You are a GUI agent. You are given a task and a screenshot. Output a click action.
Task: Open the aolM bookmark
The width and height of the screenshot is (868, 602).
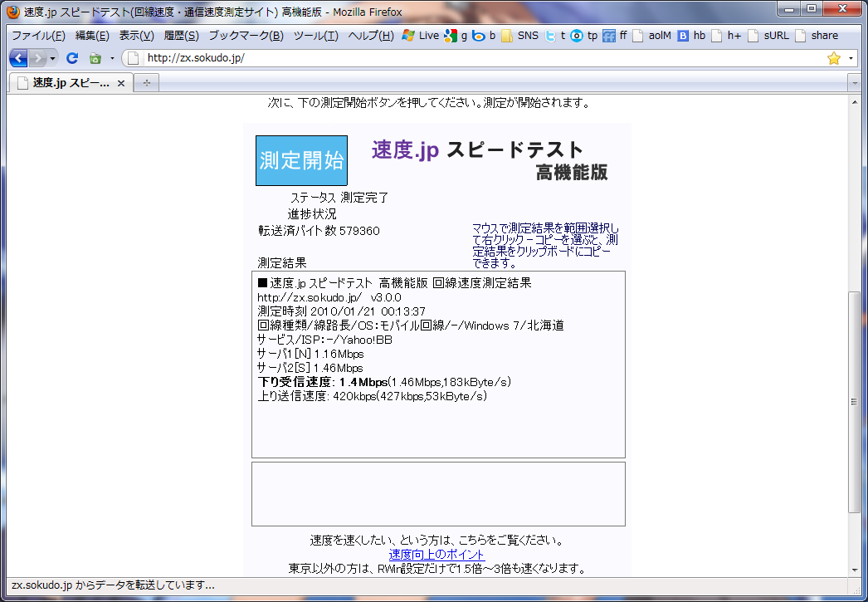[652, 36]
